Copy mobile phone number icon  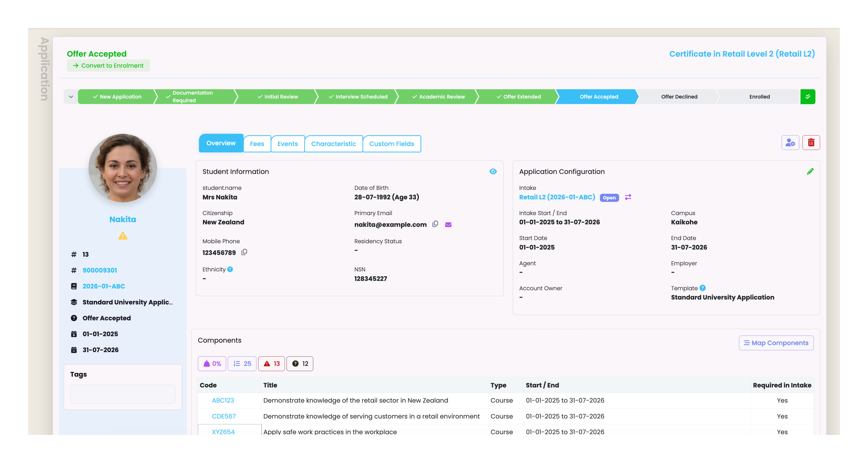click(x=244, y=252)
